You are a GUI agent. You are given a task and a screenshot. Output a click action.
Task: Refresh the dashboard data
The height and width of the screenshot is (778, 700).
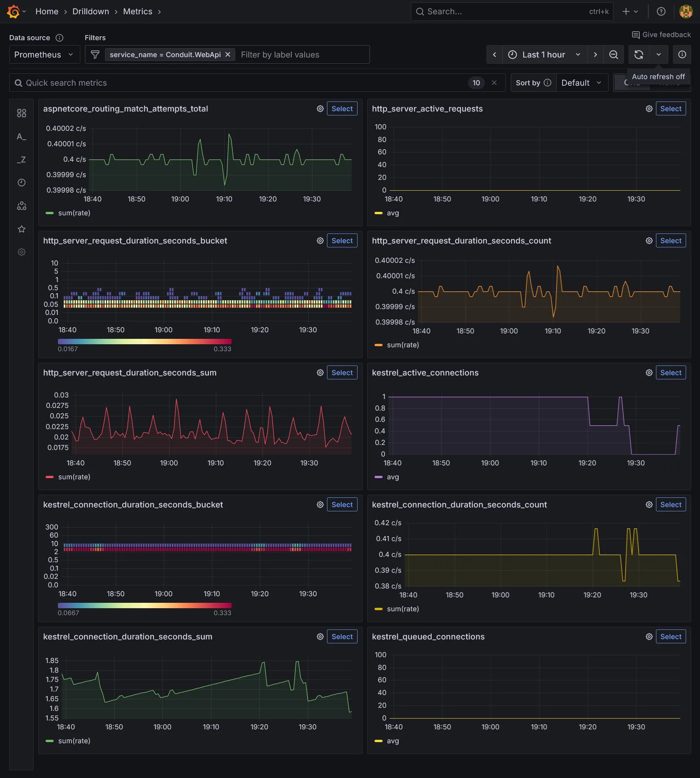coord(639,54)
